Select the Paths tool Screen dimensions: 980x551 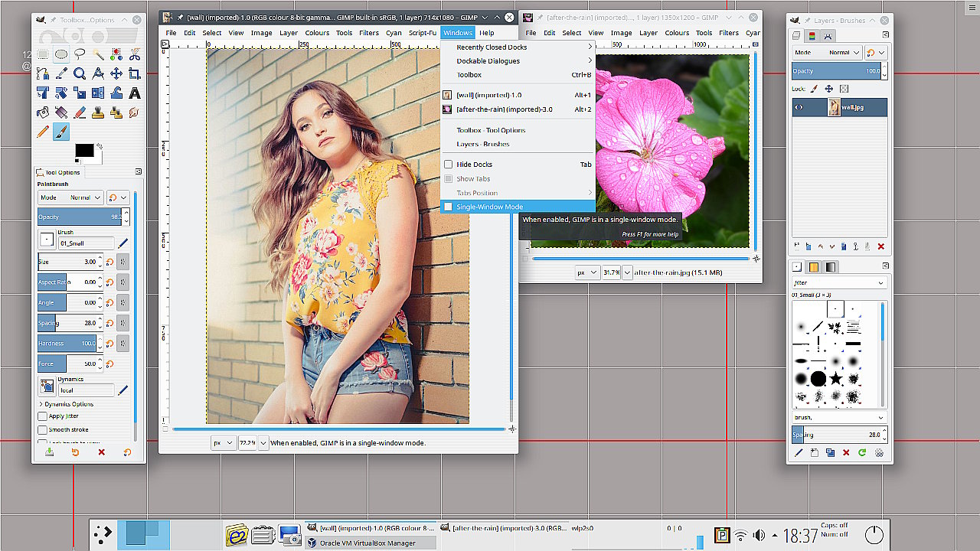pyautogui.click(x=43, y=73)
